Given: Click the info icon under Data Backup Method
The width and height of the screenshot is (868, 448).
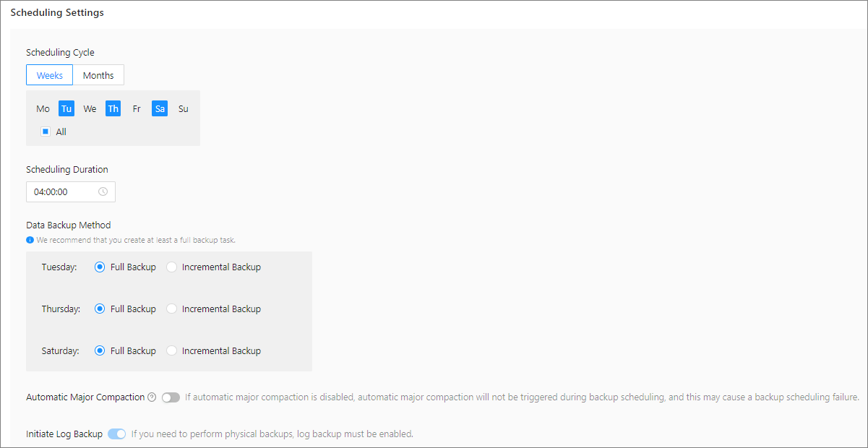Looking at the screenshot, I should [30, 240].
